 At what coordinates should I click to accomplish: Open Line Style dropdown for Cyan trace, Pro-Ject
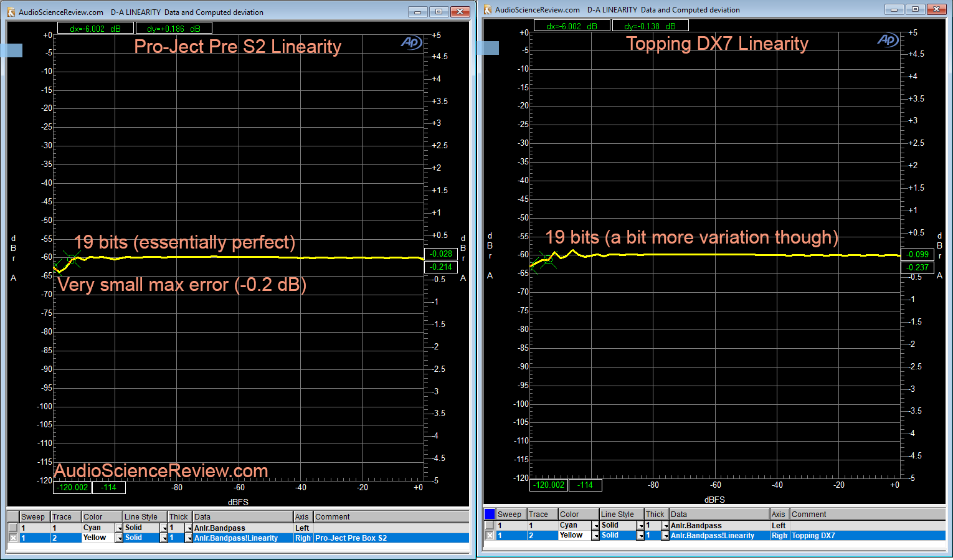pyautogui.click(x=164, y=528)
